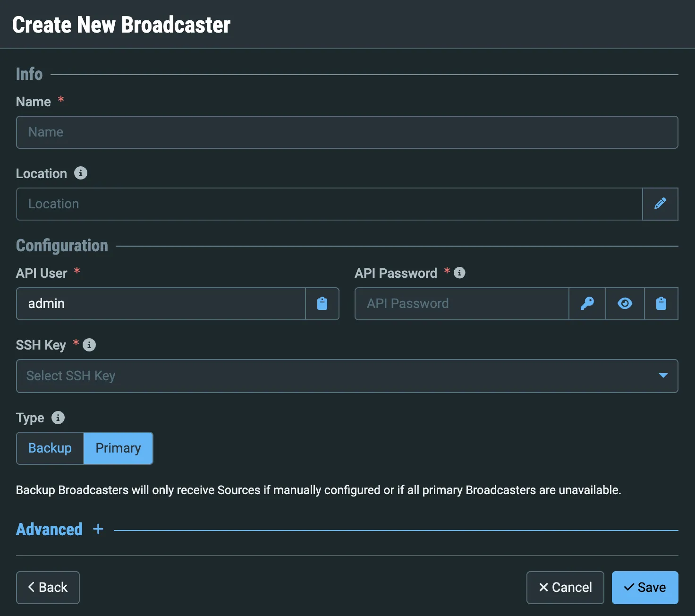Click the Backup Broadcasters description text

point(318,490)
